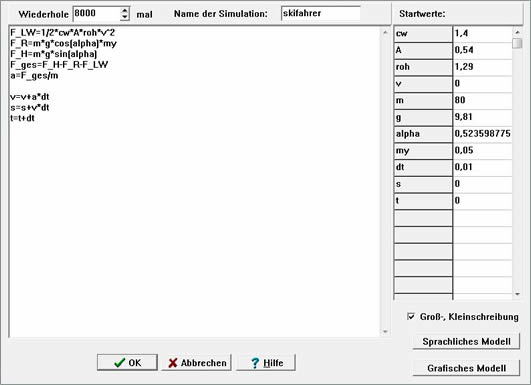Select the 'g' variable name cell
Image resolution: width=531 pixels, height=385 pixels.
tap(423, 117)
